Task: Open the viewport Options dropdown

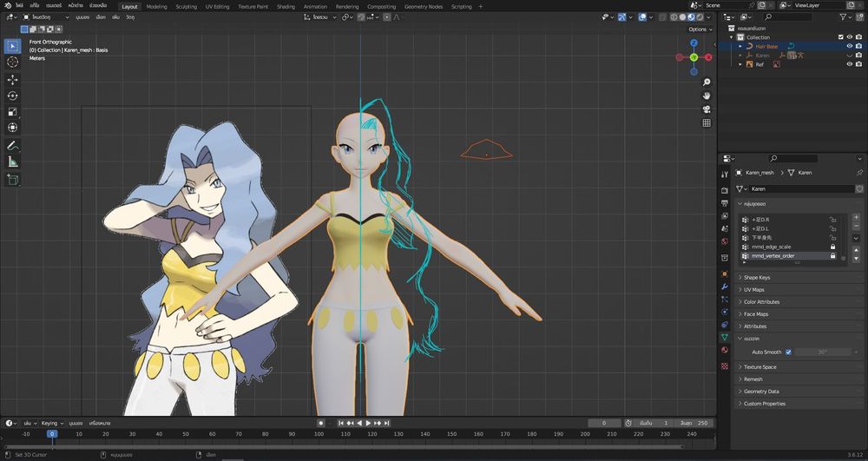Action: click(700, 30)
